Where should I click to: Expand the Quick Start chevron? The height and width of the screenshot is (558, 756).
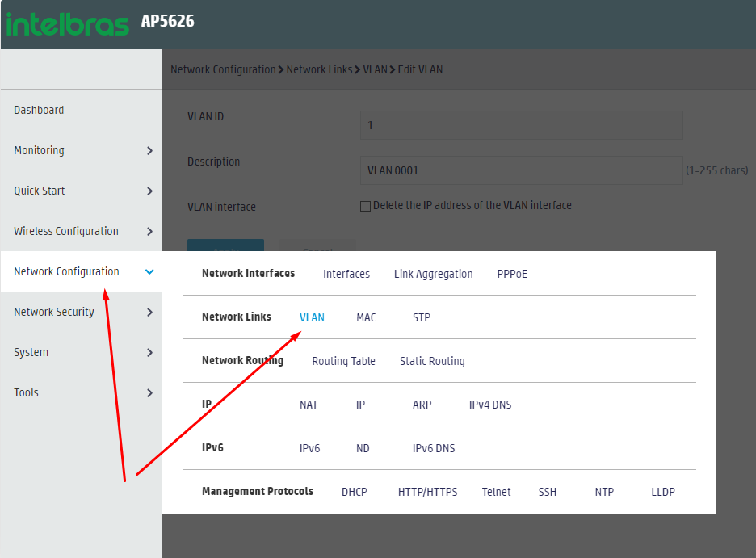[x=150, y=191]
